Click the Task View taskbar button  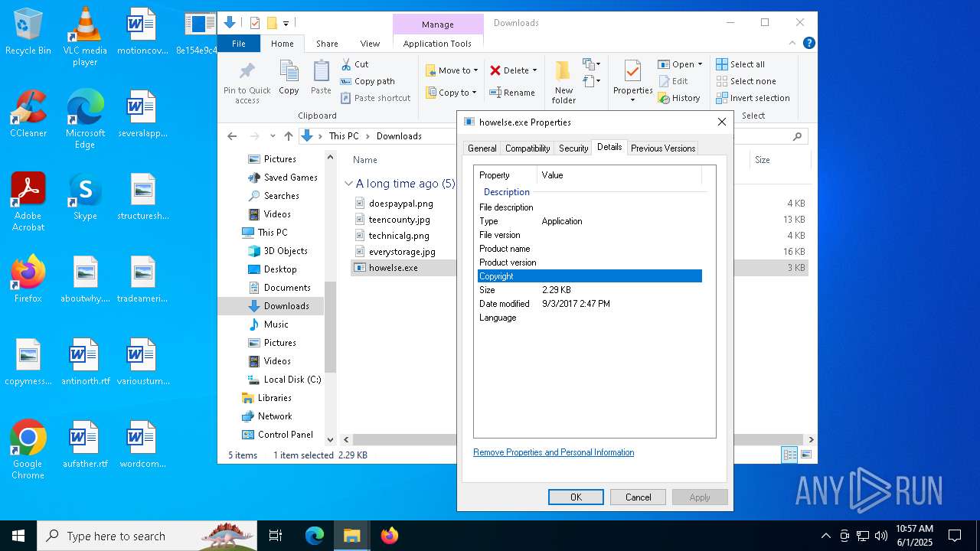276,536
